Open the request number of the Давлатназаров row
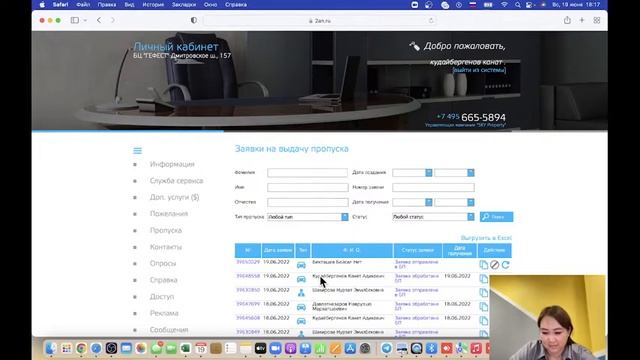640x360 pixels. 248,304
